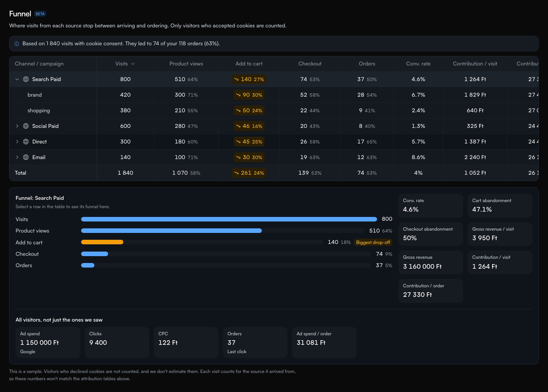
Task: Click the info icon in the consent banner
Action: click(x=17, y=44)
